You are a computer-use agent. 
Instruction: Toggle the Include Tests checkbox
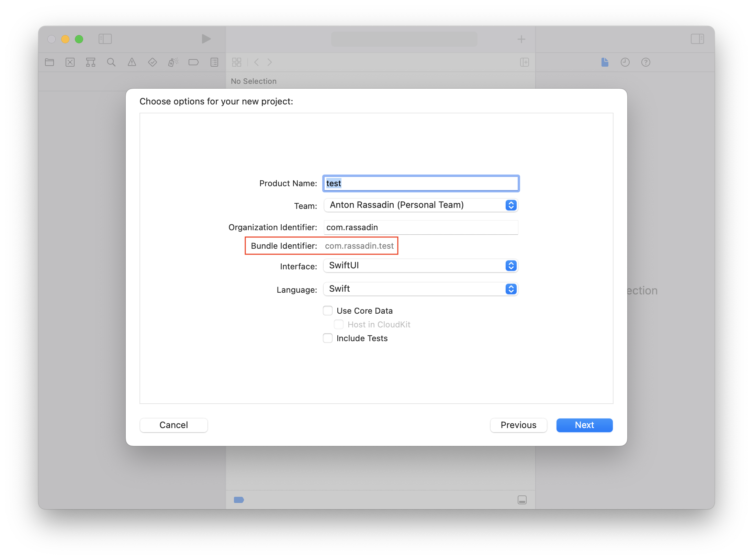328,338
